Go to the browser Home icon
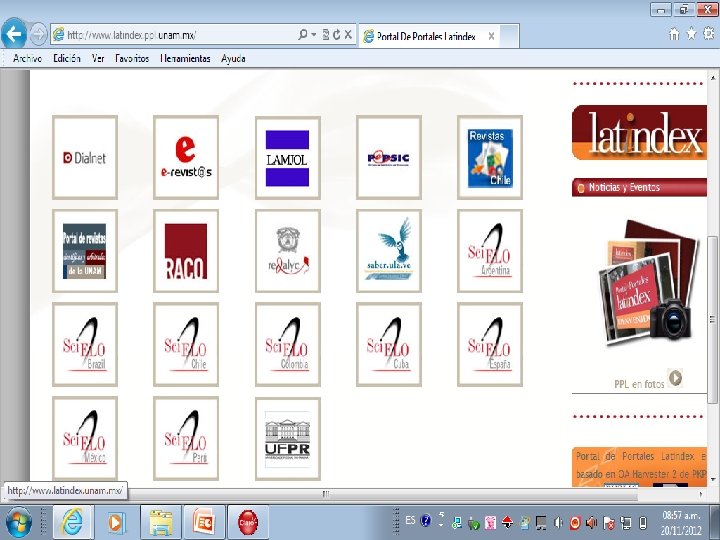720x540 pixels. (x=674, y=34)
